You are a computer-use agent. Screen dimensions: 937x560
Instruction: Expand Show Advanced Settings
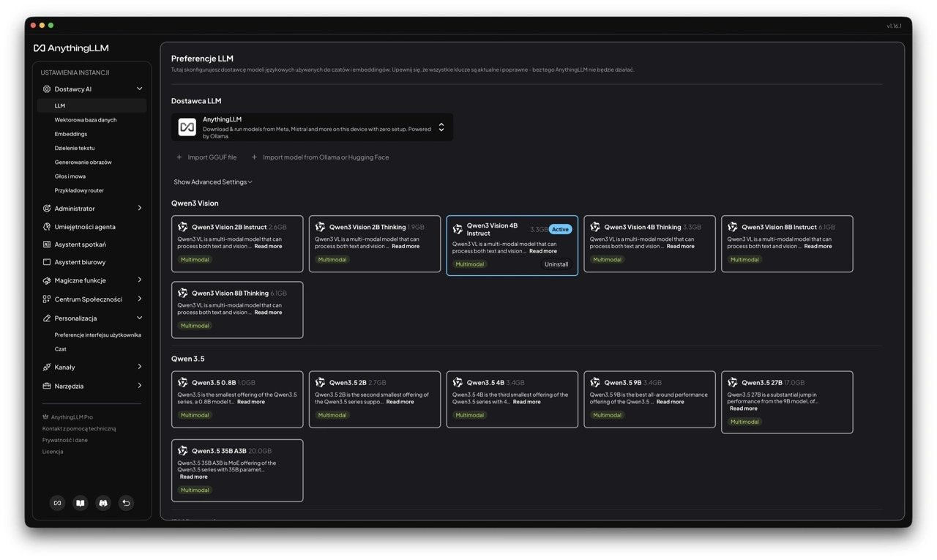click(213, 182)
